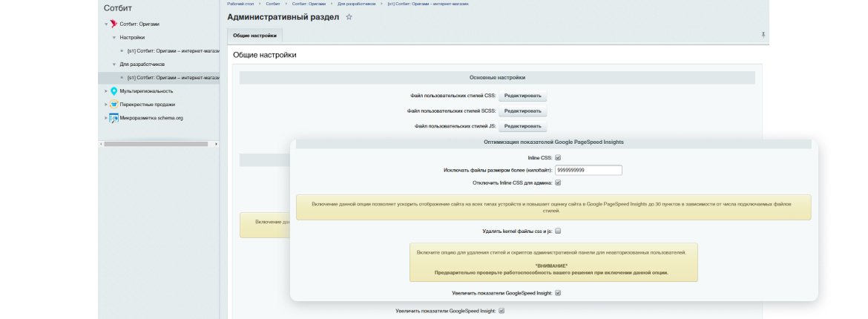Go to Сотбит in the breadcrumb
The width and height of the screenshot is (868, 319).
coord(272,4)
